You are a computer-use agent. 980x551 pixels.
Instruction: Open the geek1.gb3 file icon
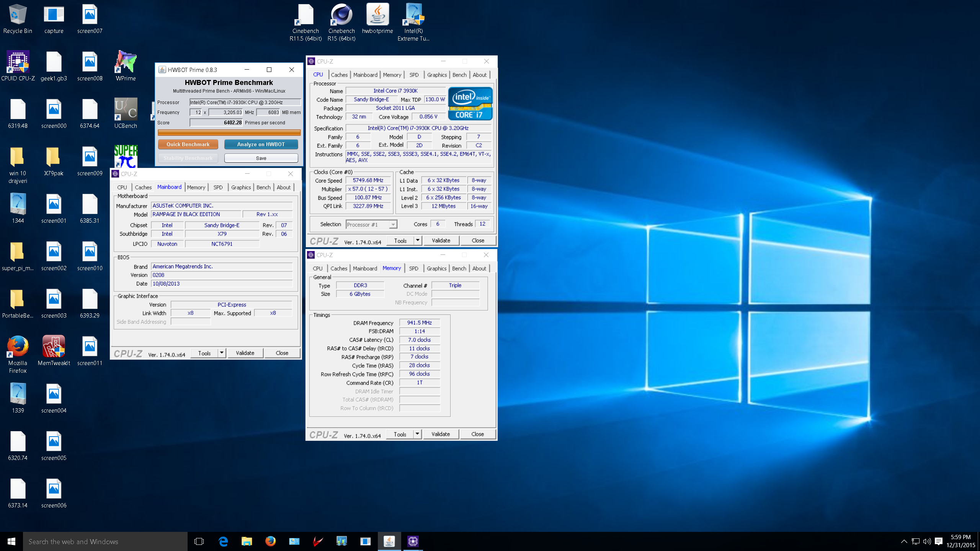(54, 67)
